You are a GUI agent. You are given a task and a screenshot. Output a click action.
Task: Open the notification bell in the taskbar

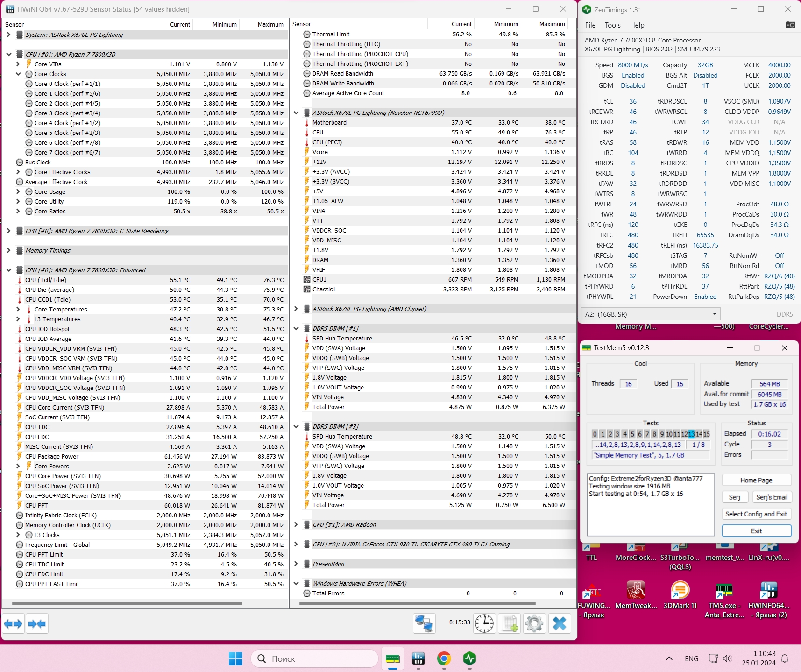coord(785,658)
